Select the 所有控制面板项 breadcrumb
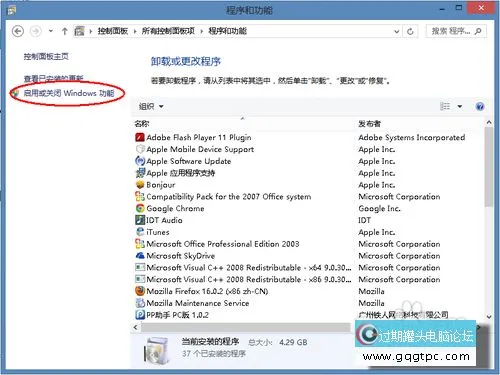This screenshot has height=375, width=500. click(168, 31)
